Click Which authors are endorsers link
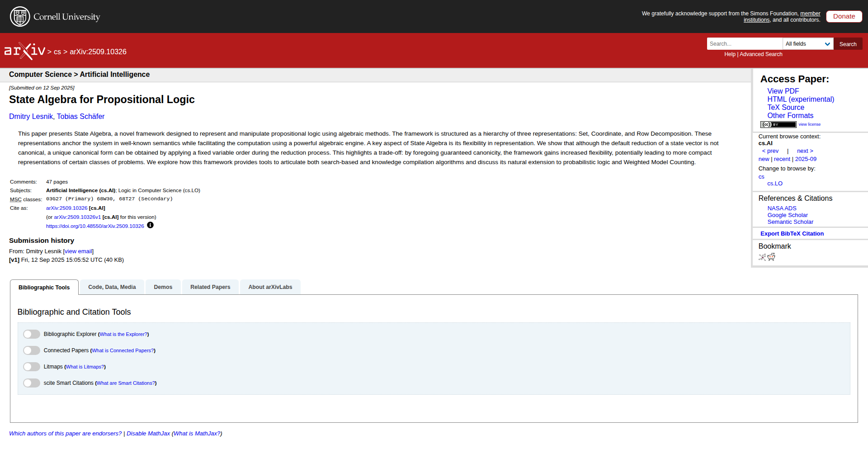This screenshot has width=868, height=449. click(66, 434)
